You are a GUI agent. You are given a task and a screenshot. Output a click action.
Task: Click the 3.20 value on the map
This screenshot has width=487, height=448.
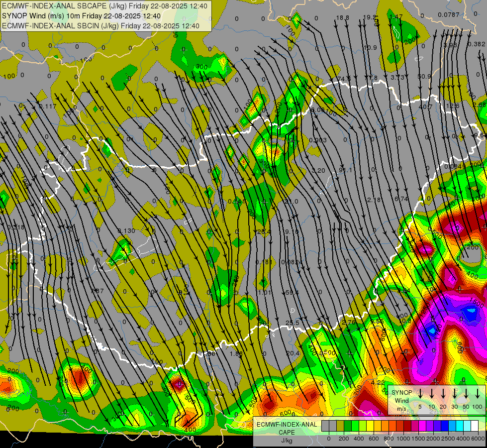318,171
